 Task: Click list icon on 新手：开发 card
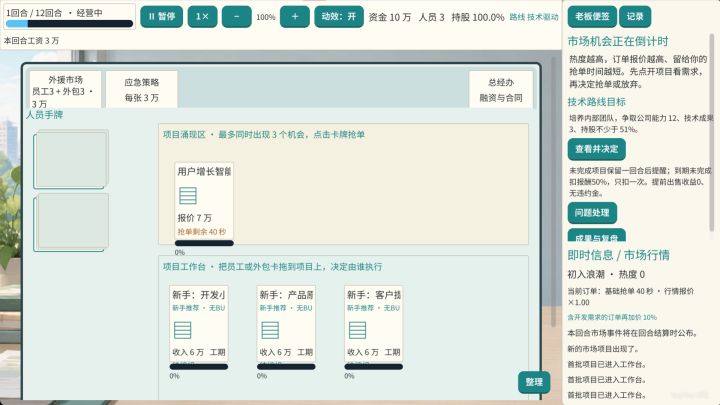(182, 330)
